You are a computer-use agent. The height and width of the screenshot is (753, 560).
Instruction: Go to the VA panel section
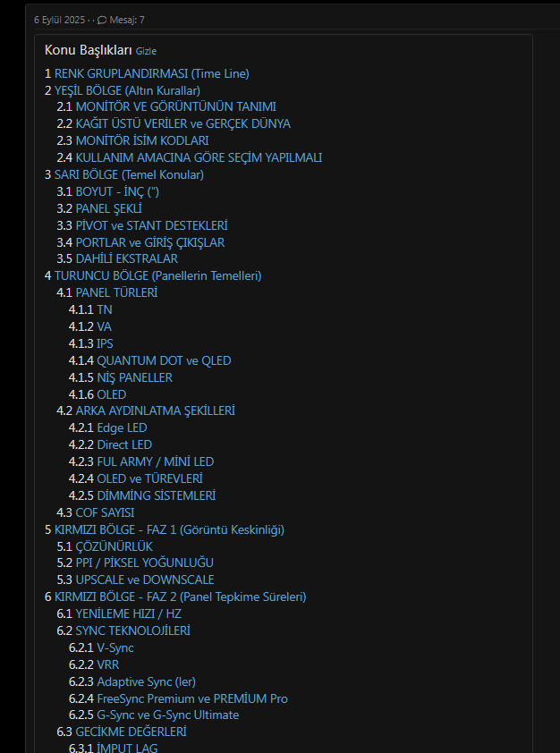[105, 326]
